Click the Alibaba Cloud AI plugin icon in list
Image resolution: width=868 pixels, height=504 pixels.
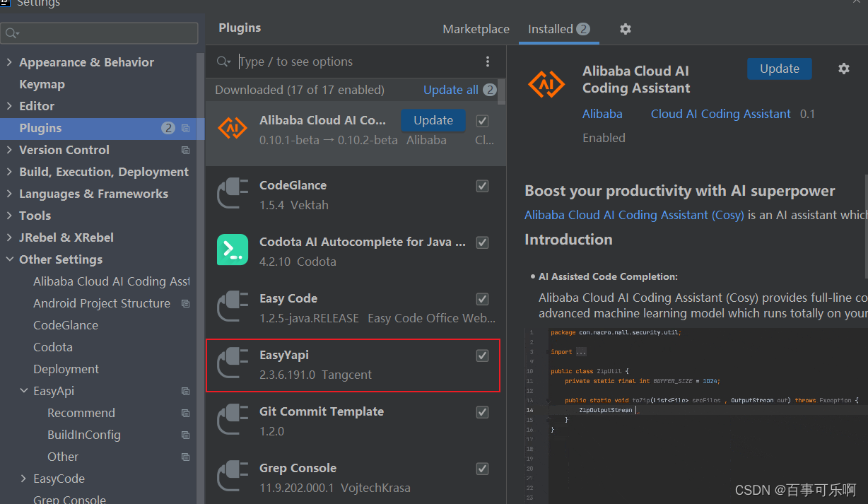(x=233, y=128)
